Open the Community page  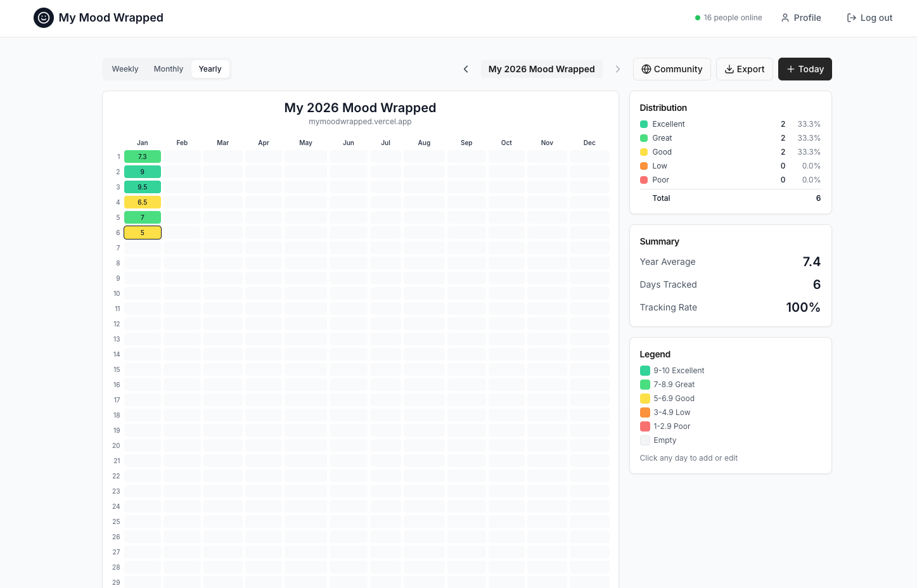coord(672,69)
